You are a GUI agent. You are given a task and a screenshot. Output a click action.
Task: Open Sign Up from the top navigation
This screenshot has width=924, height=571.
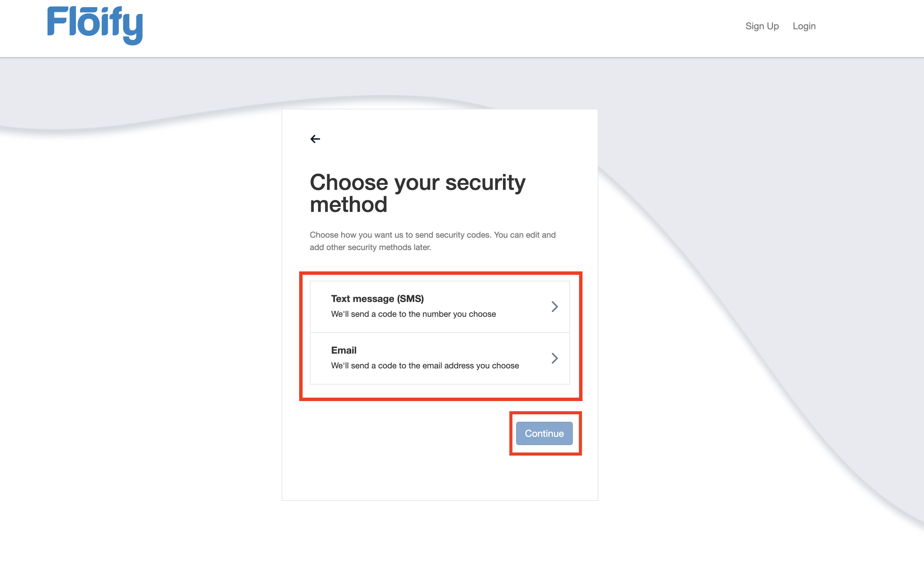click(x=762, y=26)
